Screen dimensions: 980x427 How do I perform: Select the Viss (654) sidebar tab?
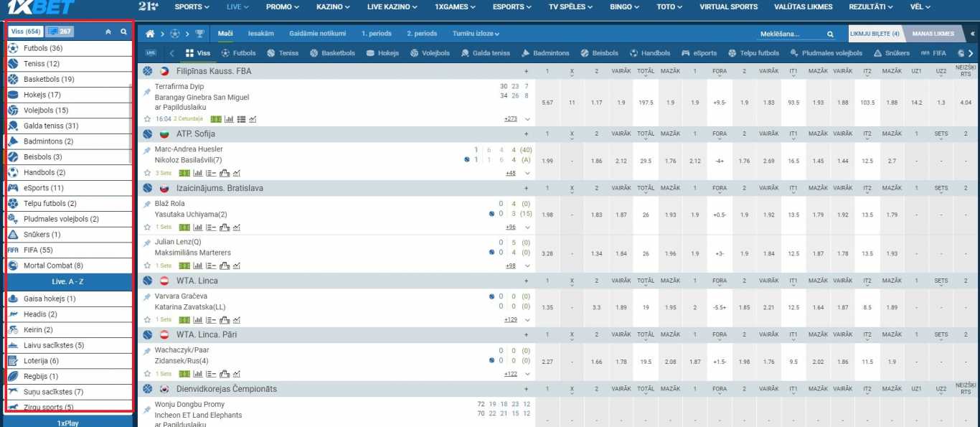(26, 32)
